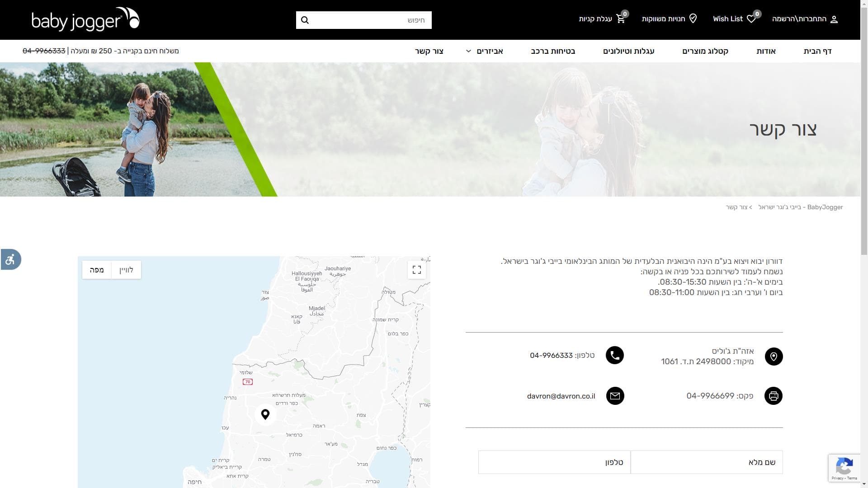Open the shopping cart icon
The height and width of the screenshot is (488, 868).
[621, 19]
